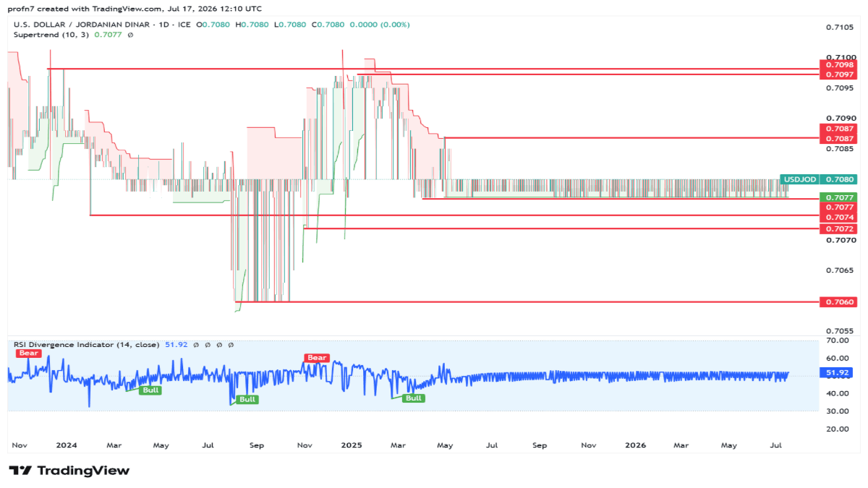868x488 pixels.
Task: Open the RSI Divergence Indicator legend
Action: (x=86, y=345)
